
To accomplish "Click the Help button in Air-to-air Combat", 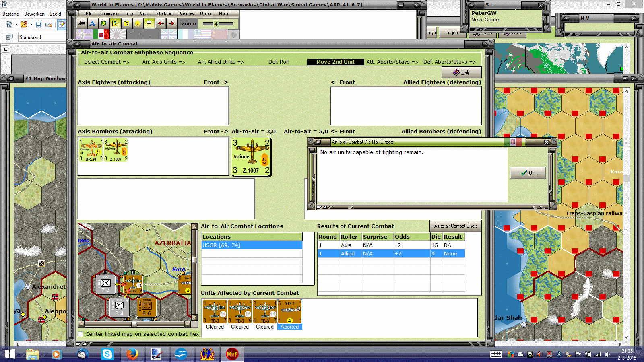I will [462, 72].
